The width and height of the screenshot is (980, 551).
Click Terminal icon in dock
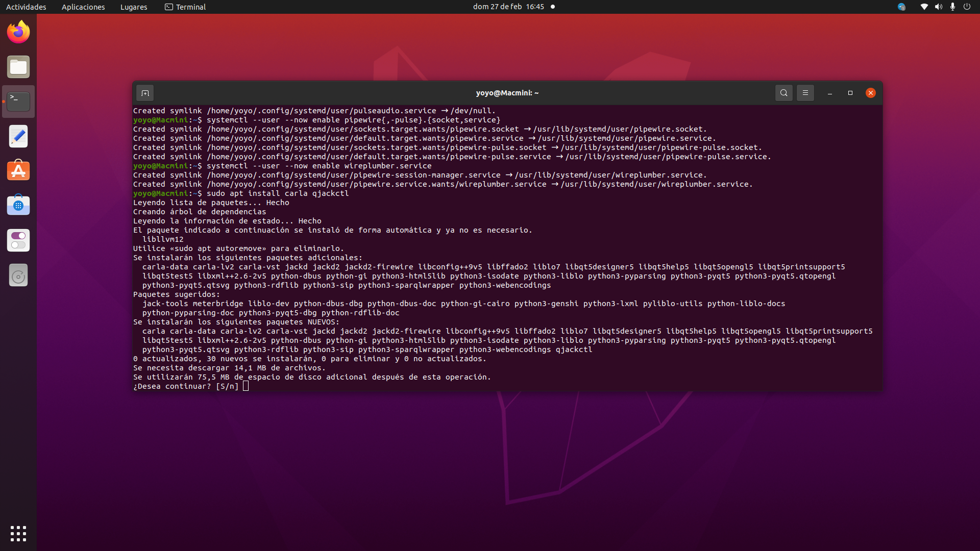coord(18,102)
